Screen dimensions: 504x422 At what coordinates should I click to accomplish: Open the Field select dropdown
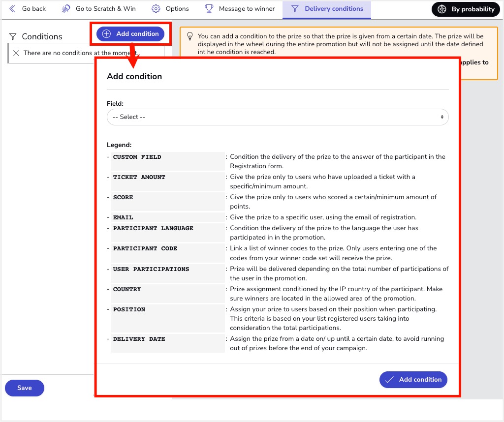[x=278, y=117]
